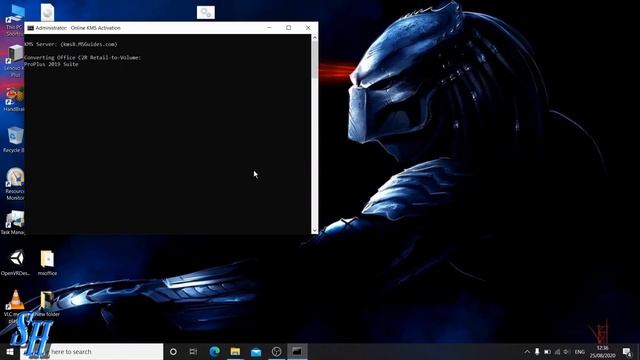The image size is (640, 360).
Task: Click the console scrollbar up arrow
Action: point(314,38)
